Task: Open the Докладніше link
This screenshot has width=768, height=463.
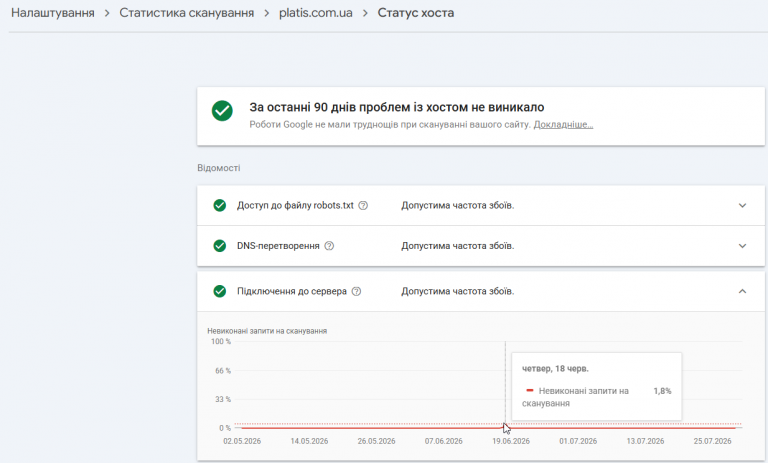Action: [x=563, y=124]
